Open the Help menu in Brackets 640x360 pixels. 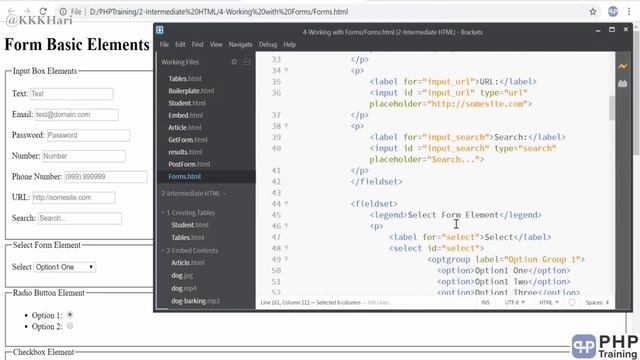coord(289,44)
